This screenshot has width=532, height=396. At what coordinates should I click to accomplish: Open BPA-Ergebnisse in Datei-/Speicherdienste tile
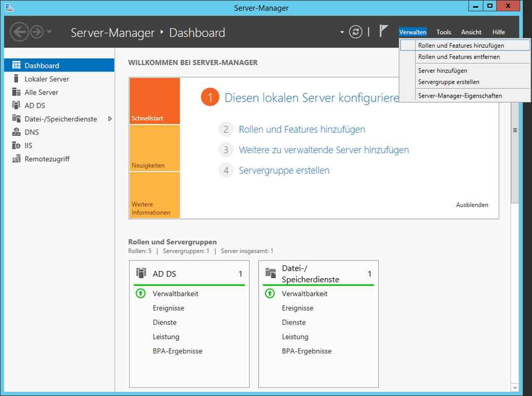pos(307,351)
